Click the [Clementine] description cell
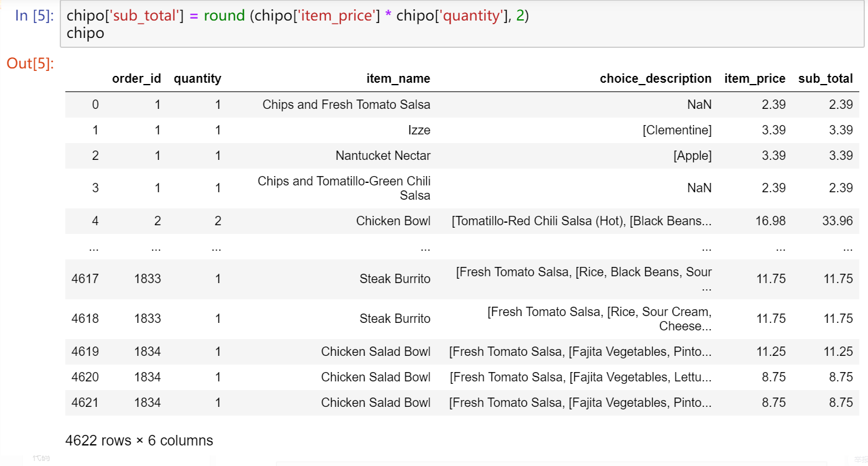 coord(677,130)
